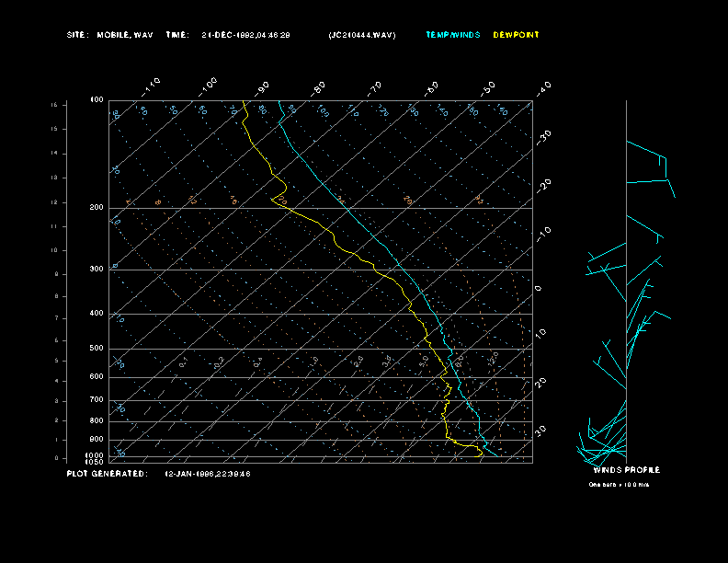Click the -40 temperature axis label
The image size is (728, 563).
point(543,88)
